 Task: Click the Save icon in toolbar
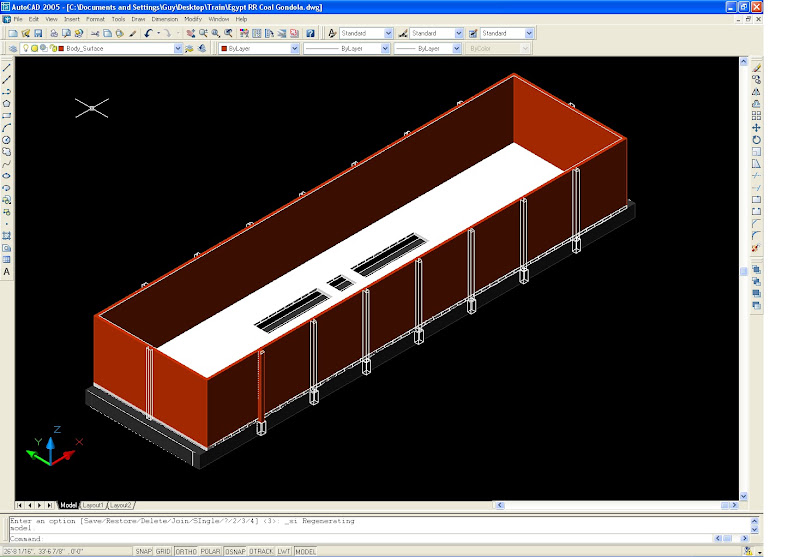pyautogui.click(x=38, y=33)
